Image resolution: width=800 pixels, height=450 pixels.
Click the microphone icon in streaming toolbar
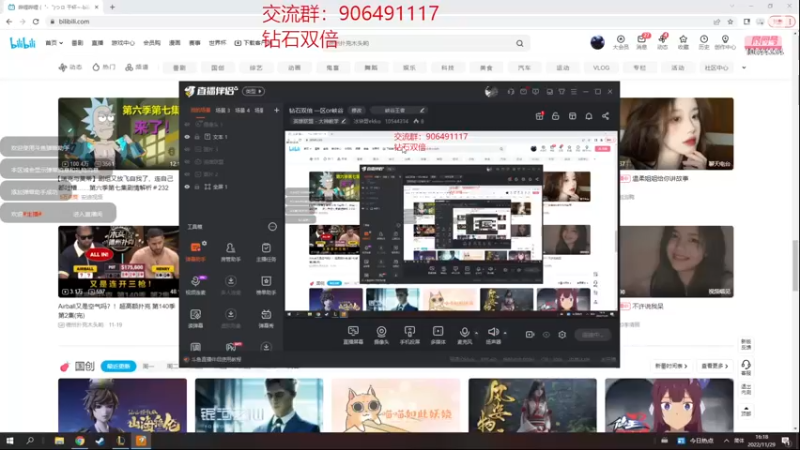[464, 332]
